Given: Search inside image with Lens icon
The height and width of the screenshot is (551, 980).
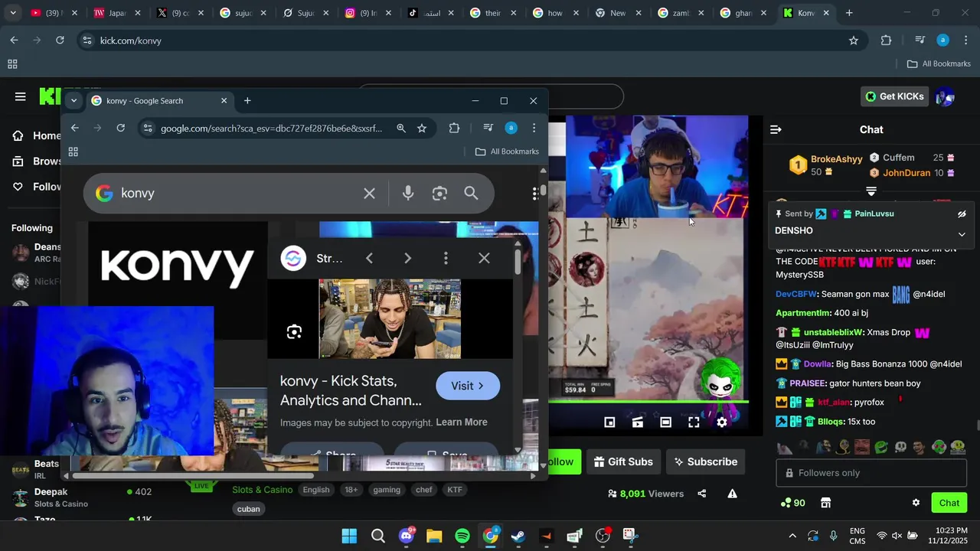Looking at the screenshot, I should tap(294, 331).
